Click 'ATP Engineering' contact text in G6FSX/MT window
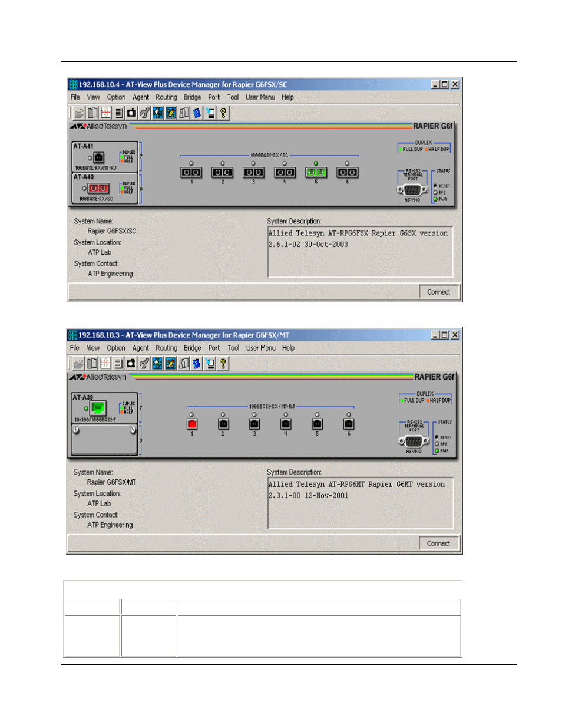Screen dimensions: 562x728 110,525
